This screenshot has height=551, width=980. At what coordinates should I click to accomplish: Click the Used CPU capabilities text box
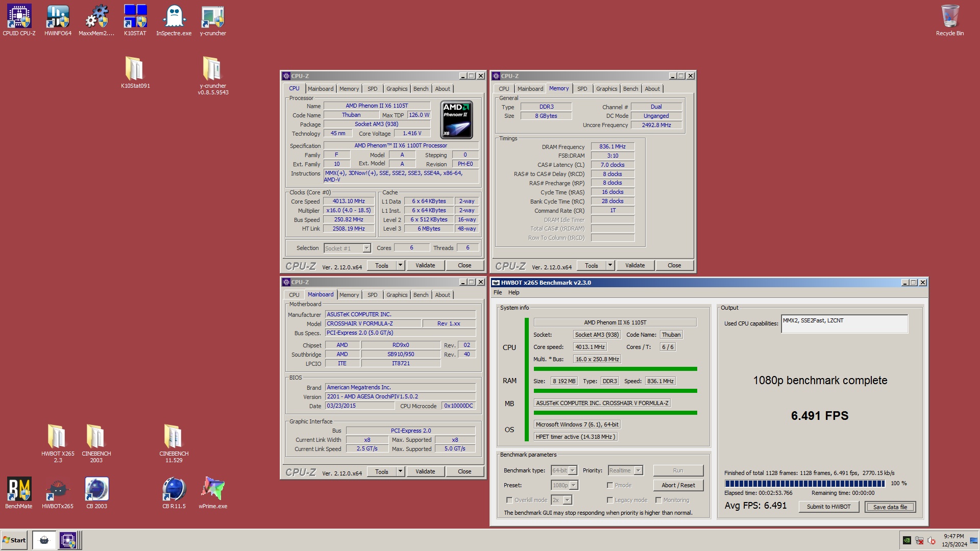(844, 323)
